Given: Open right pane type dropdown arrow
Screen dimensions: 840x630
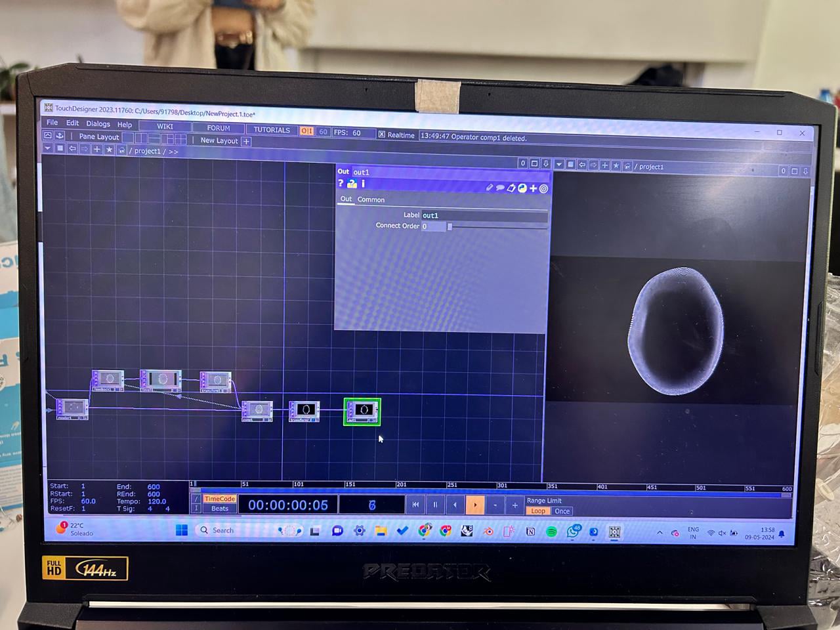Looking at the screenshot, I should coord(558,164).
